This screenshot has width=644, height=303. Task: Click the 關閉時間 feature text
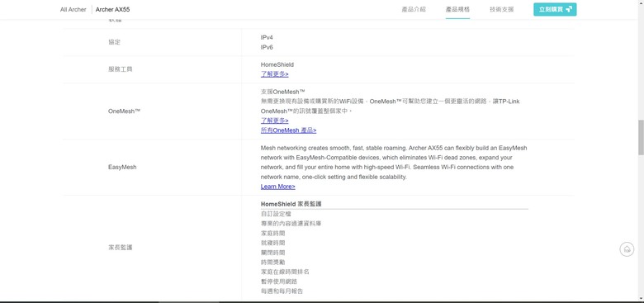tap(272, 253)
